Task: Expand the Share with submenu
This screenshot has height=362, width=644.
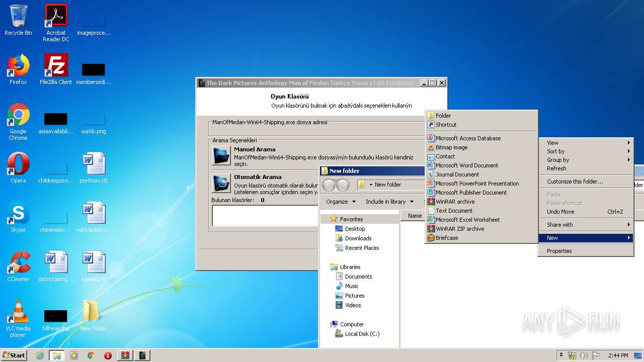Action: (586, 225)
